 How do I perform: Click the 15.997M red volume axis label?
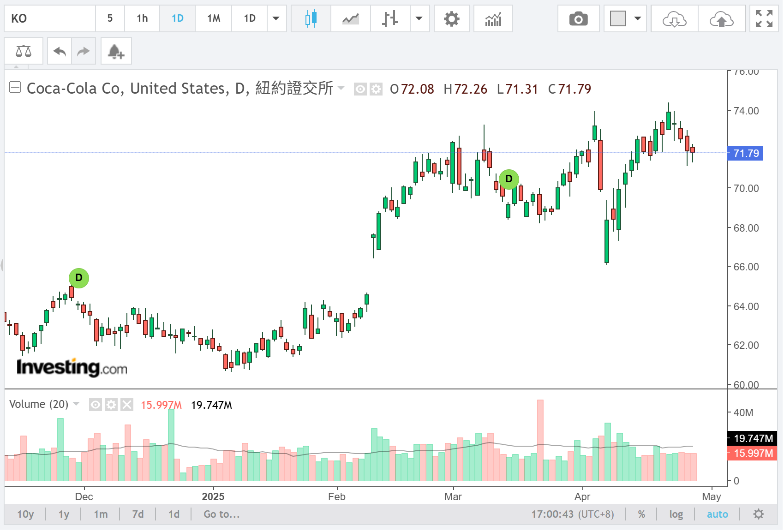point(753,453)
